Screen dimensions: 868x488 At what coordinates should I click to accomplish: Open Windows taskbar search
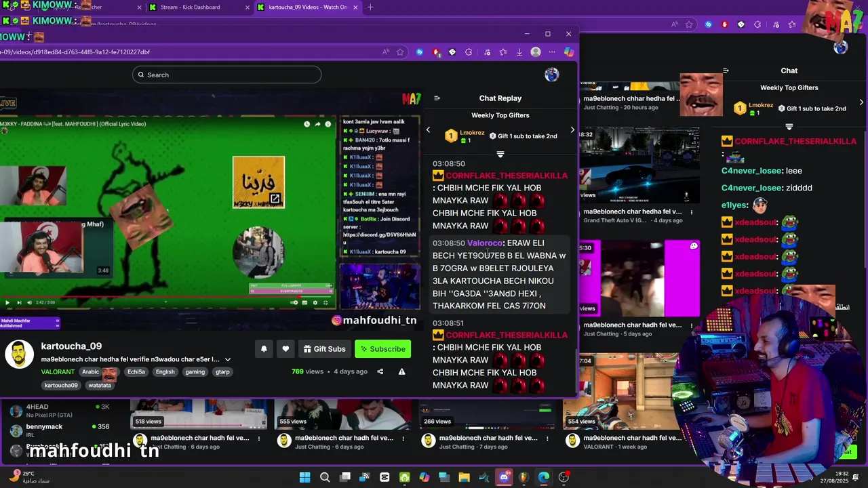tap(325, 477)
